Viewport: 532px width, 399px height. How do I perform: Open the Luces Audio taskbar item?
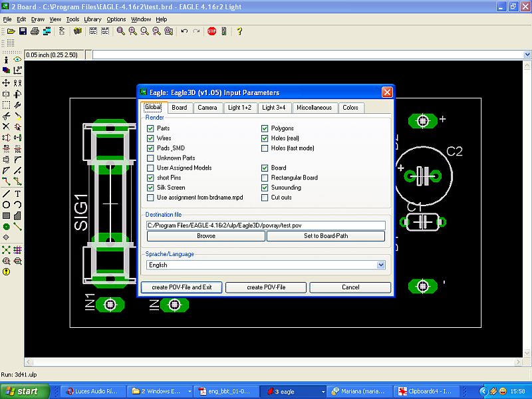click(x=92, y=391)
